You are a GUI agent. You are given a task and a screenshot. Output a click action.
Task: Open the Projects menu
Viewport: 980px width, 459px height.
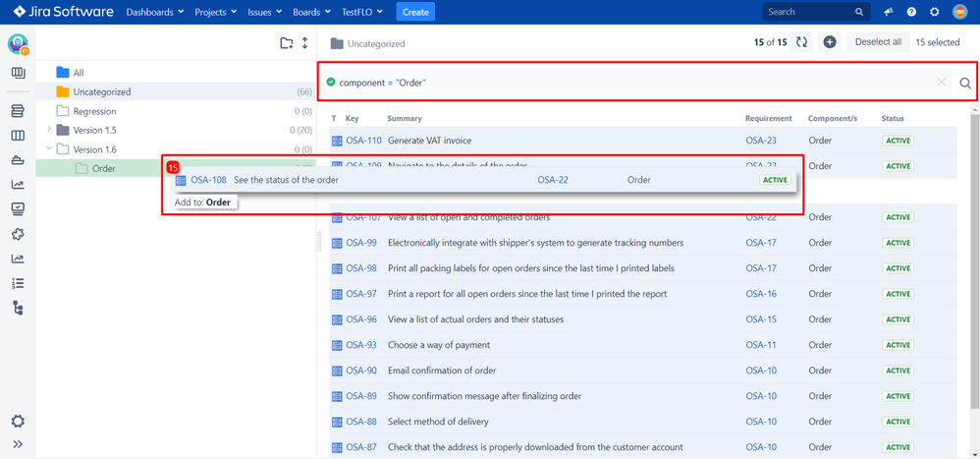click(x=216, y=12)
